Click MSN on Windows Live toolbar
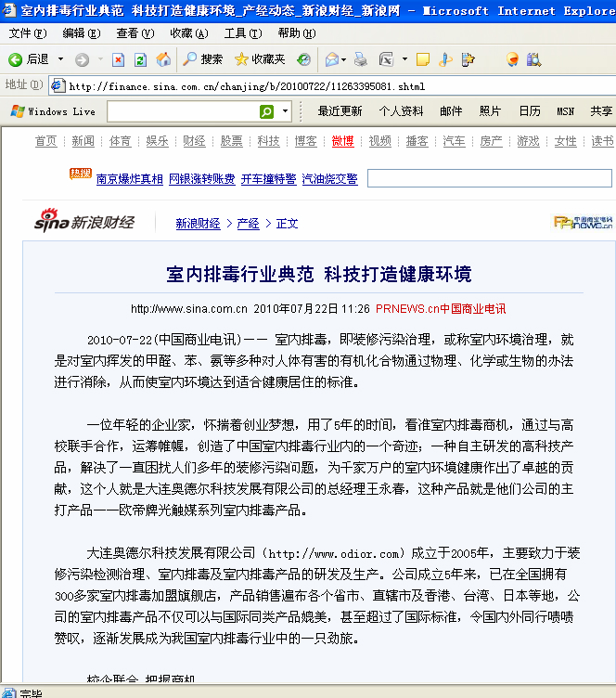The image size is (616, 698). point(565,111)
